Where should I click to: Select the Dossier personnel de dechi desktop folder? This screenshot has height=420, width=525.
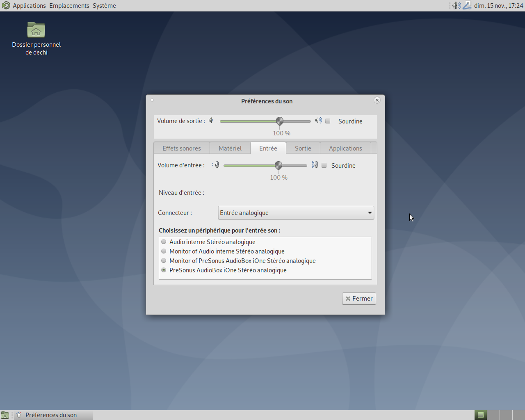pos(36,39)
